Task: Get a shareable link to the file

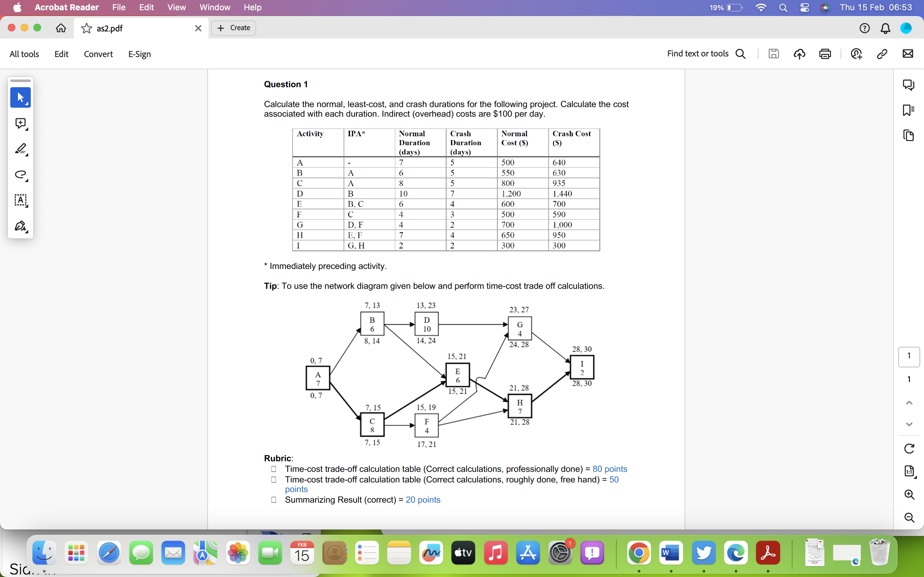Action: coord(882,54)
